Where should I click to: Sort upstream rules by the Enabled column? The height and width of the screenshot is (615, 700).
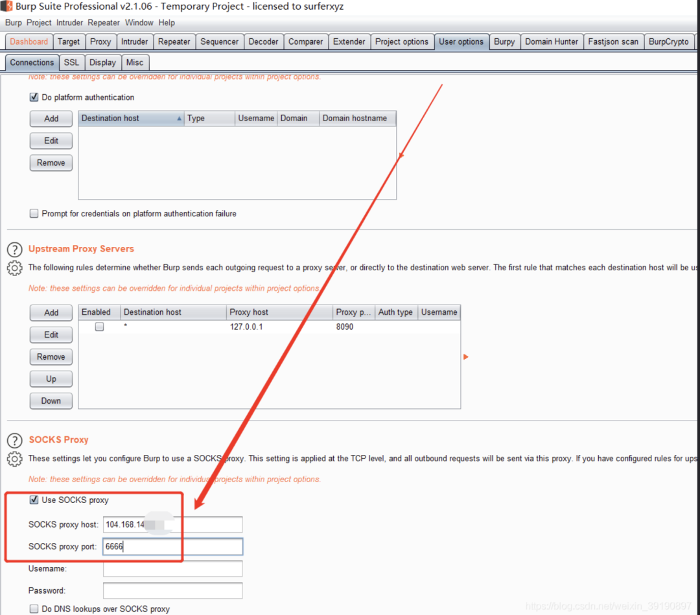click(x=99, y=312)
